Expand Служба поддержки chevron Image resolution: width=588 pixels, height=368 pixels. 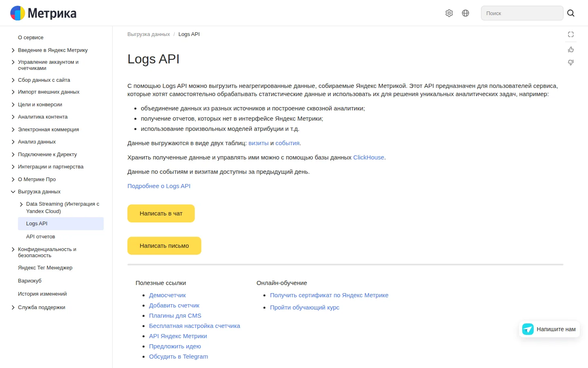(x=13, y=307)
